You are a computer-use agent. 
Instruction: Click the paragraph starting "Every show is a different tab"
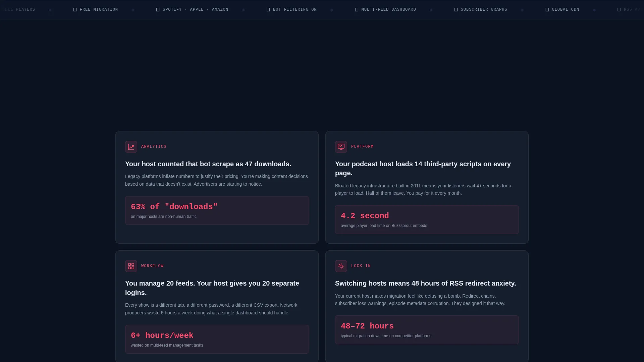211,309
